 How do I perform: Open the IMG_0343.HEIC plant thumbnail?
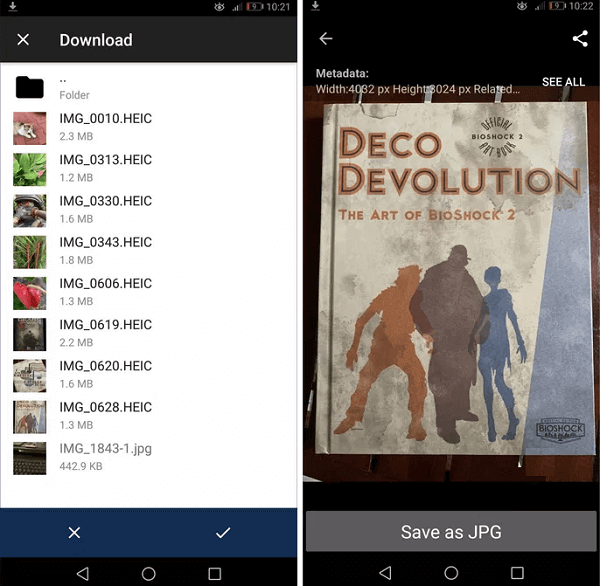(x=29, y=252)
